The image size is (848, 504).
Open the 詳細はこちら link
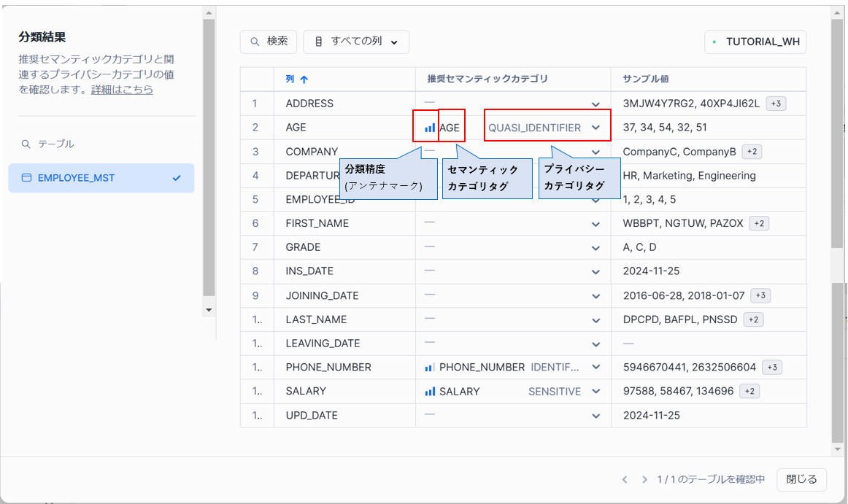(x=122, y=90)
